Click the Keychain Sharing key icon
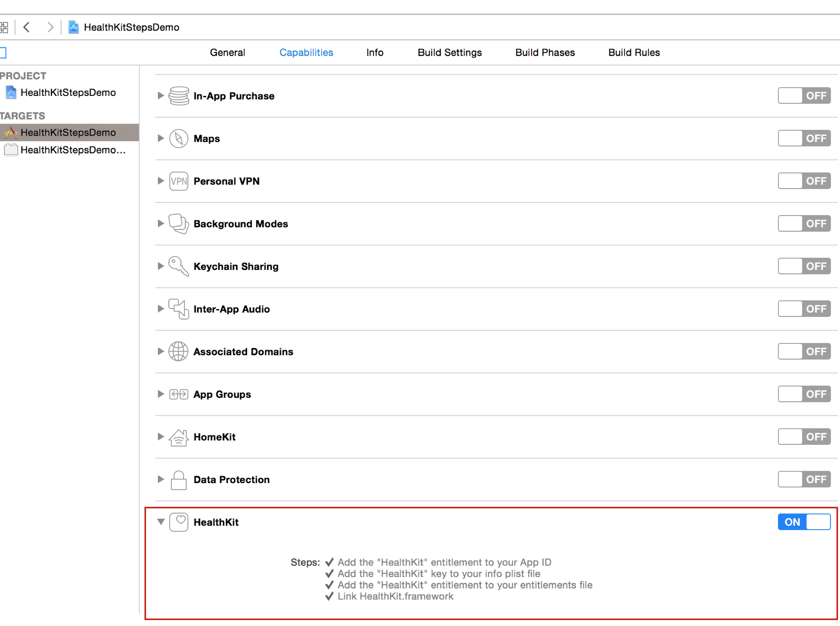The height and width of the screenshot is (626, 840). 179,266
